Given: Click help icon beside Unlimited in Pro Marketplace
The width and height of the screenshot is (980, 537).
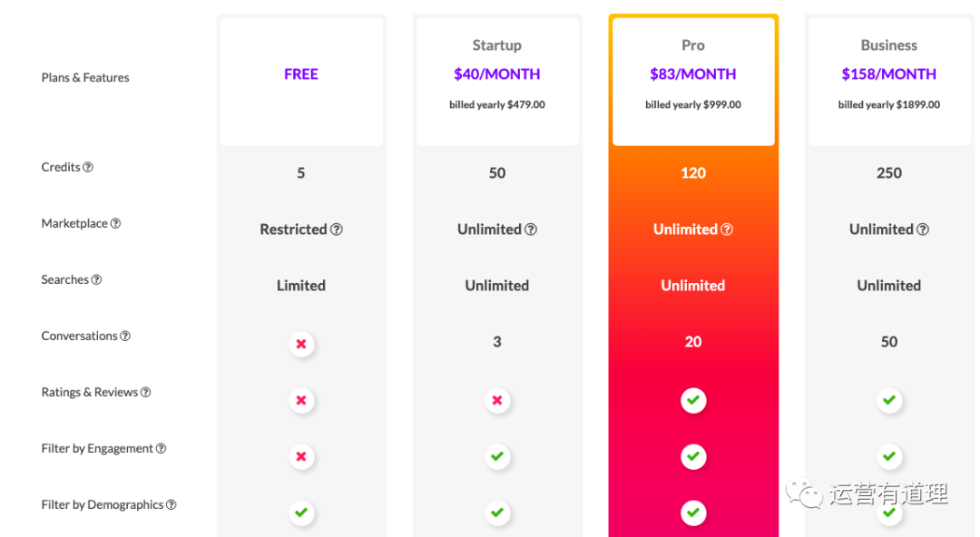Looking at the screenshot, I should click(727, 229).
